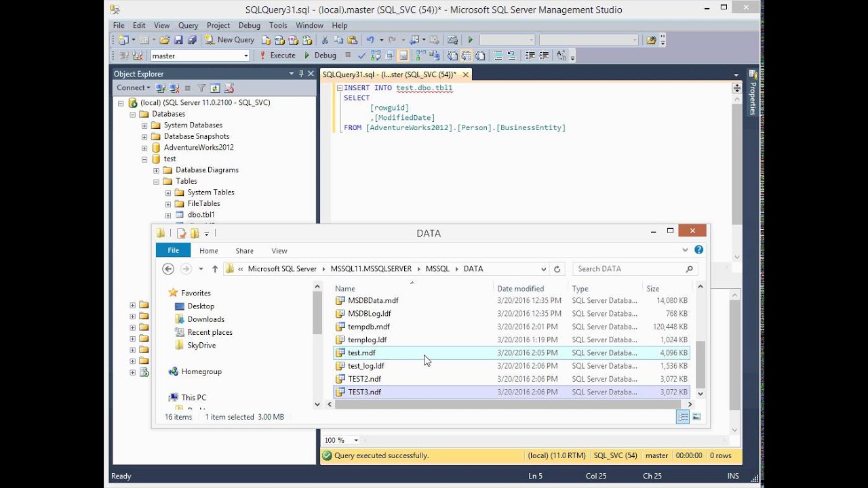This screenshot has width=868, height=488.
Task: Open the 100 % zoom dropdown
Action: pyautogui.click(x=356, y=440)
